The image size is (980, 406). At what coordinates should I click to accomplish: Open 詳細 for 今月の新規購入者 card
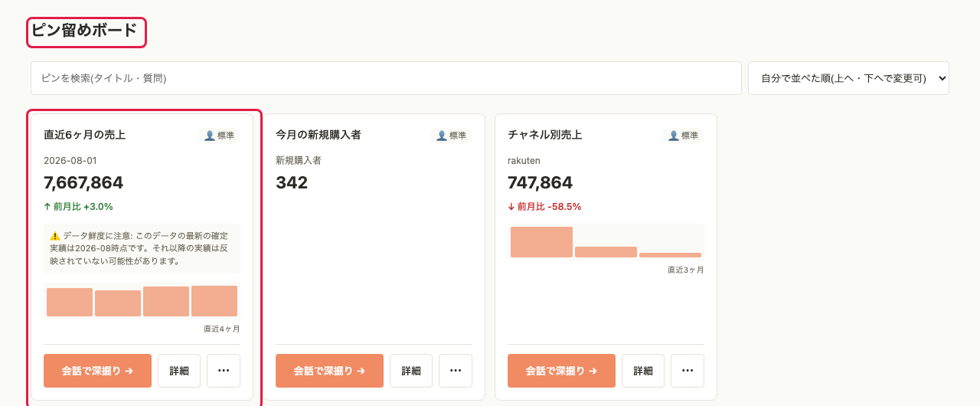pos(411,371)
